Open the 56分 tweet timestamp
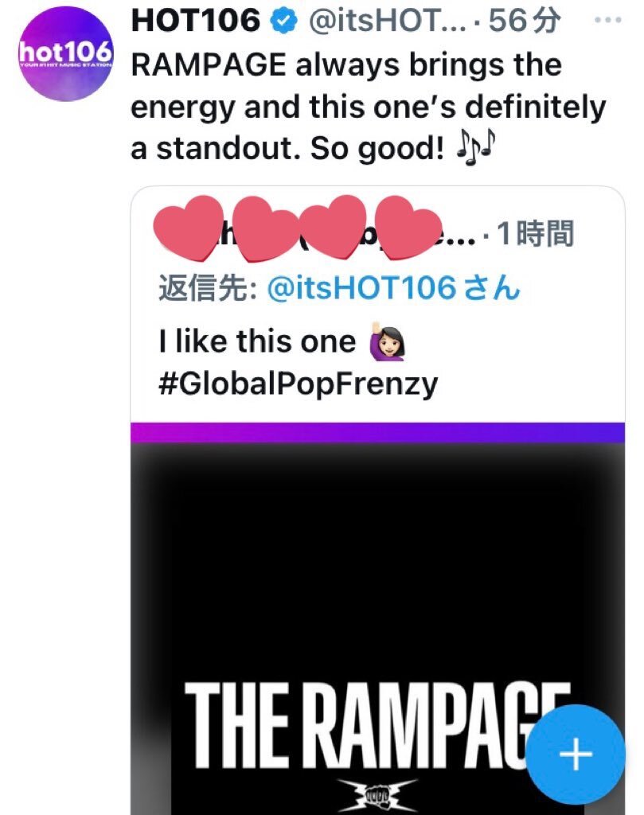The width and height of the screenshot is (644, 815). [x=525, y=21]
